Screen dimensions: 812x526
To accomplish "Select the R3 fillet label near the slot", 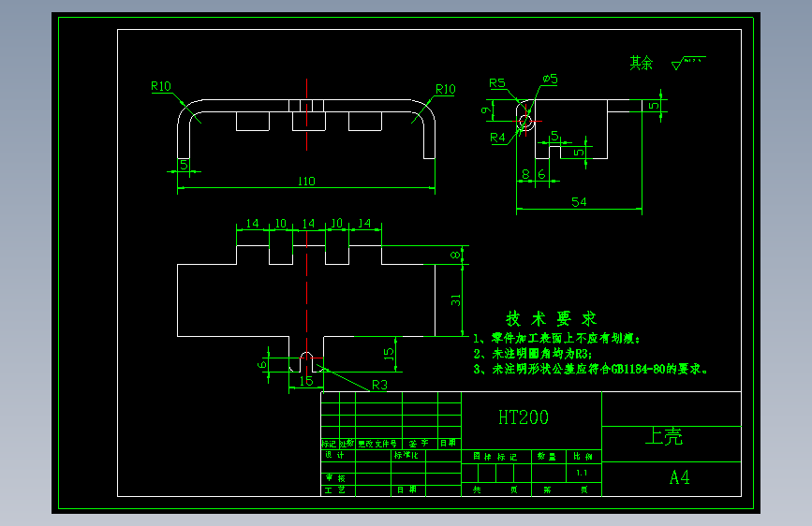I will coord(379,385).
